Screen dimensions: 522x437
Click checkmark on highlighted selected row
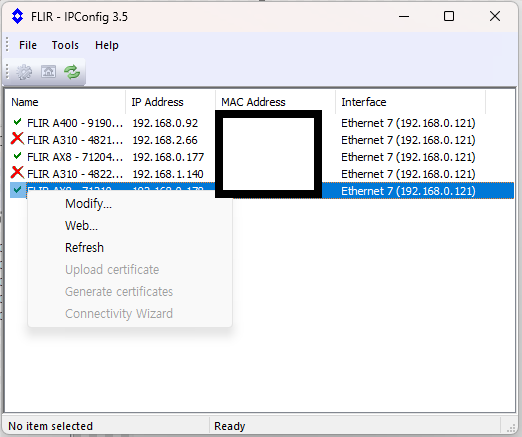point(17,190)
